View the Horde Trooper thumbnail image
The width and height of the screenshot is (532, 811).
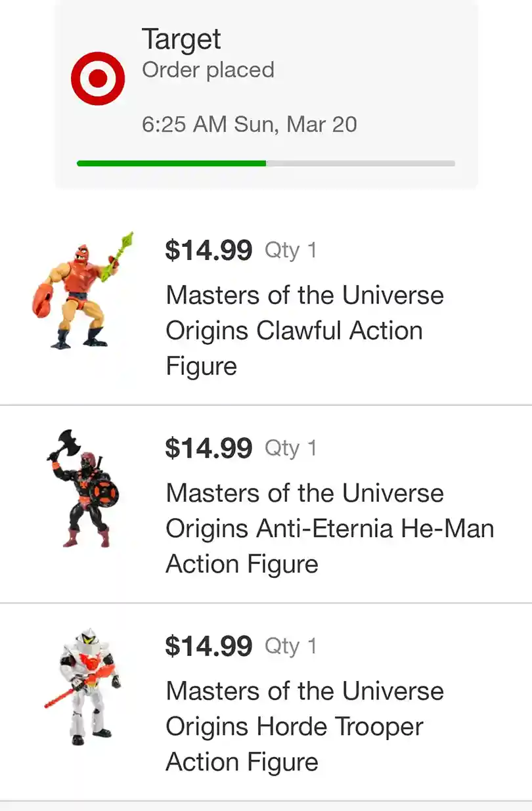click(83, 686)
